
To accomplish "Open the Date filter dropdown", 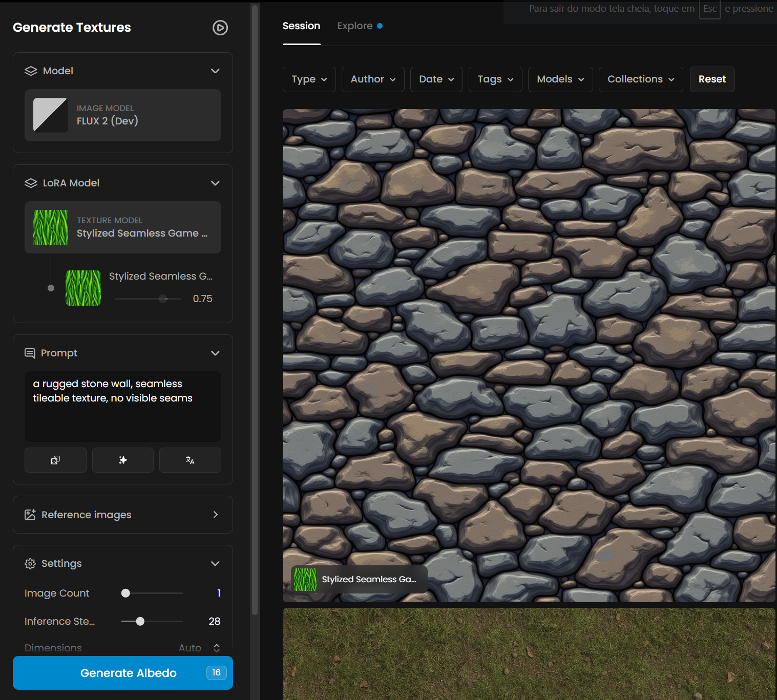I will (436, 79).
